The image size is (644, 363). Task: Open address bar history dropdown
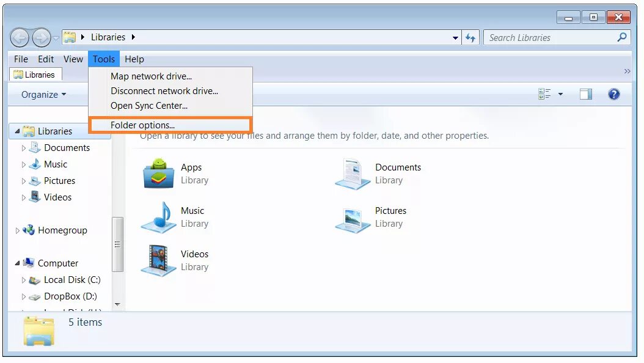tap(455, 38)
